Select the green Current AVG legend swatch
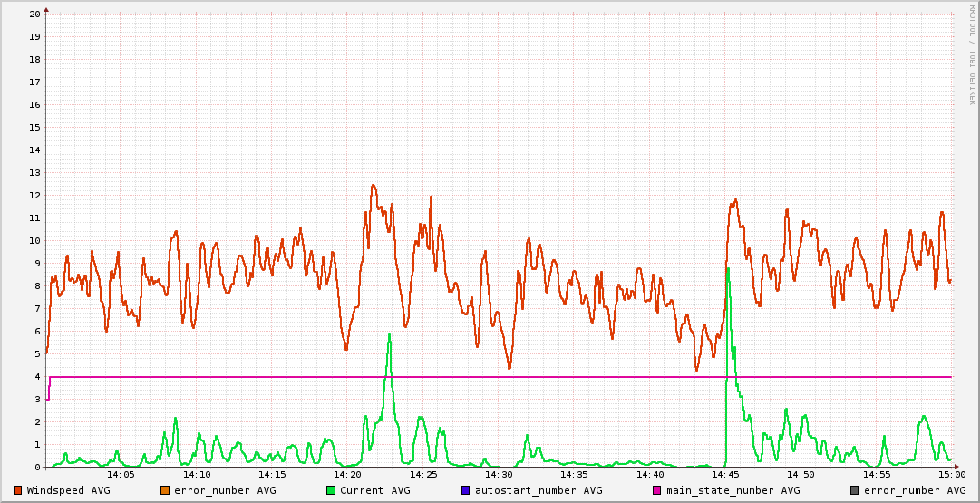This screenshot has width=980, height=503. coord(331,490)
